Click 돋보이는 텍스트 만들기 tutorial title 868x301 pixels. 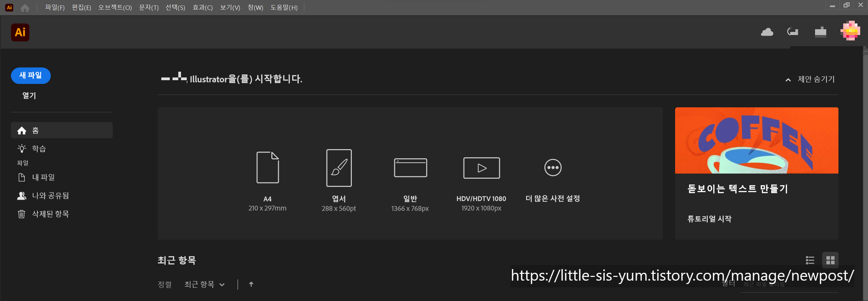pos(738,189)
